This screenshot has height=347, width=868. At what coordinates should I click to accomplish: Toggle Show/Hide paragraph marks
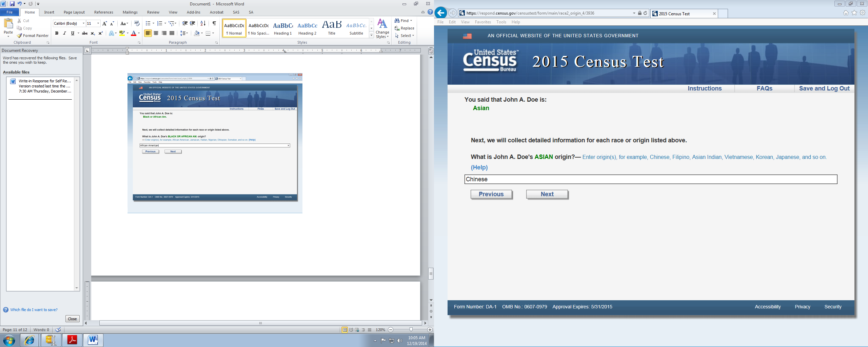point(214,23)
